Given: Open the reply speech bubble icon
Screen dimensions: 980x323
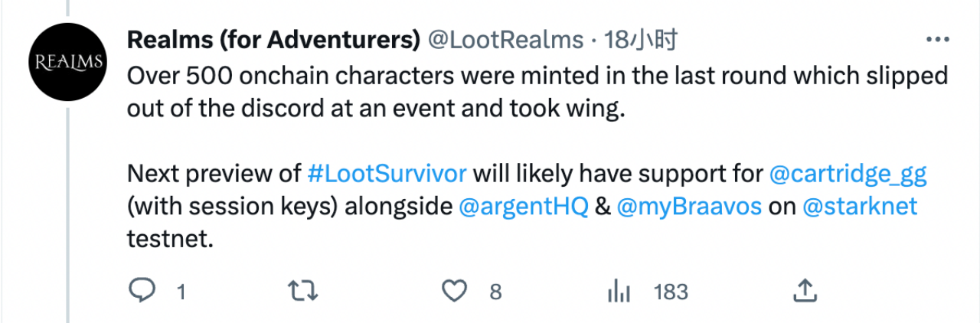Looking at the screenshot, I should point(142,291).
